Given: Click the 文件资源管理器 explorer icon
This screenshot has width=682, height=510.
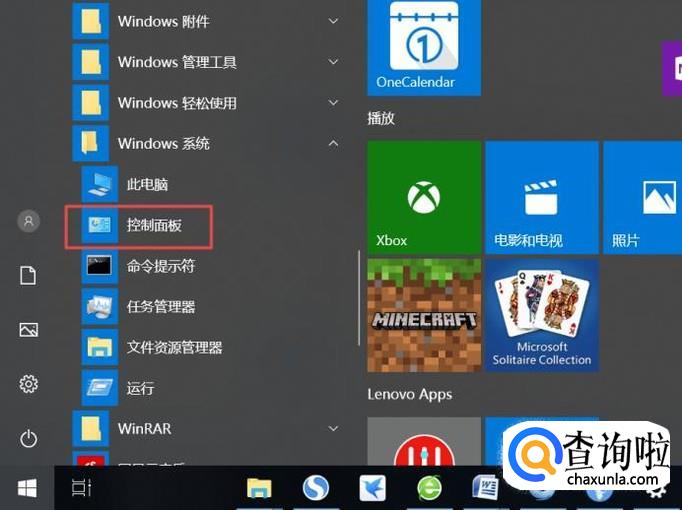Looking at the screenshot, I should click(100, 347).
